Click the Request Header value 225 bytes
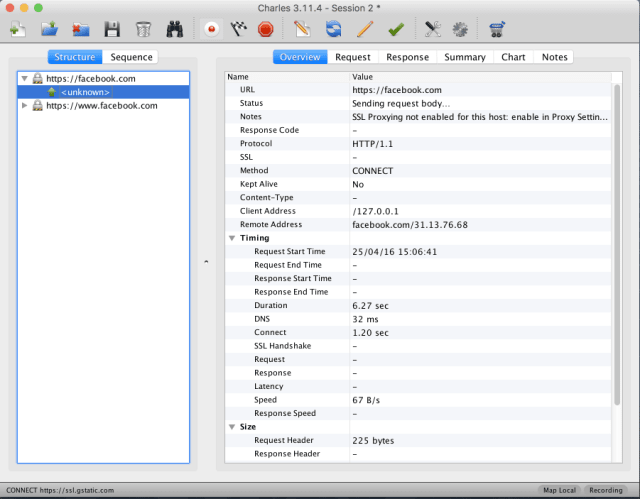Image resolution: width=640 pixels, height=499 pixels. pyautogui.click(x=373, y=440)
